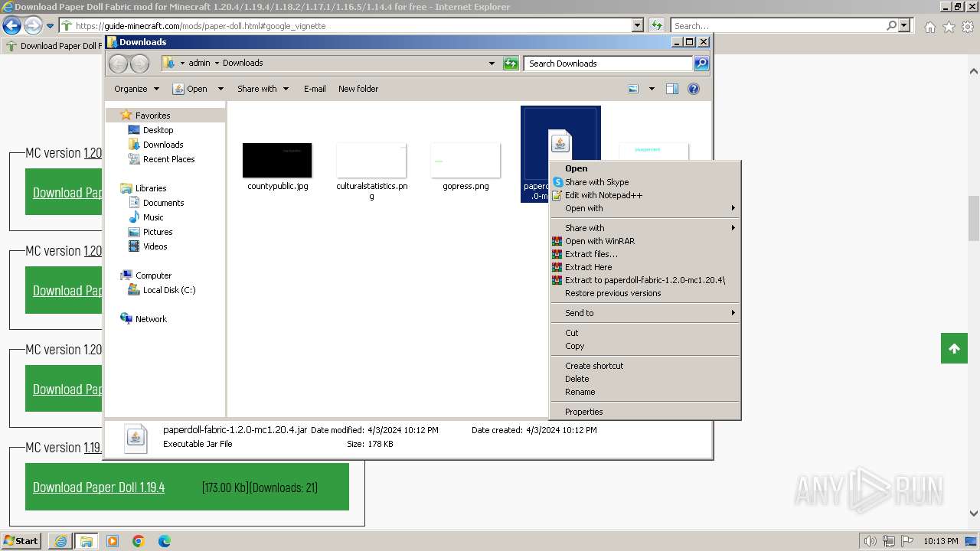Choose Cut from the context menu

(645, 333)
